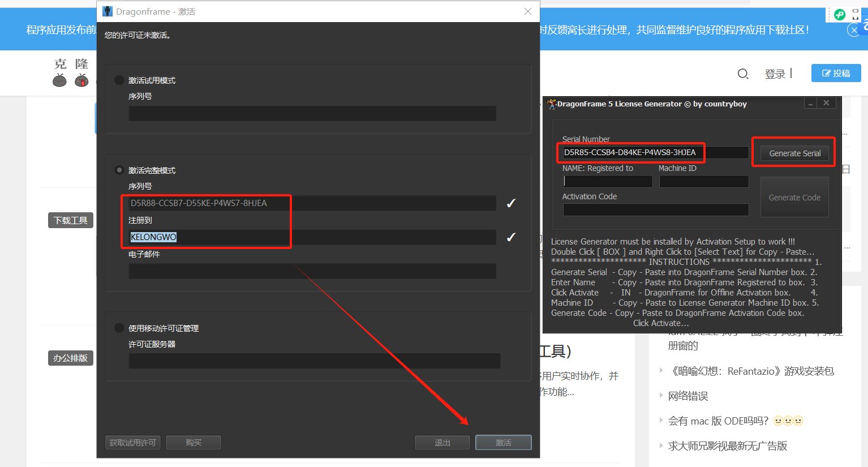Screen dimensions: 868x467
Task: Select the 激活试用模式 radio button
Action: (x=119, y=80)
